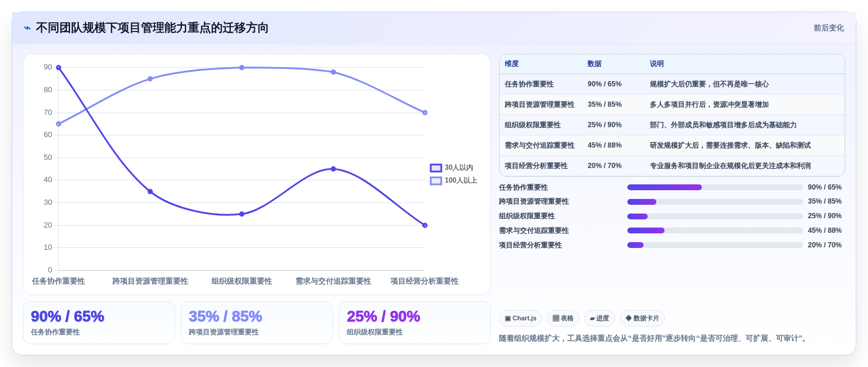
Task: Click y-axis tick label 90
Action: click(x=48, y=67)
